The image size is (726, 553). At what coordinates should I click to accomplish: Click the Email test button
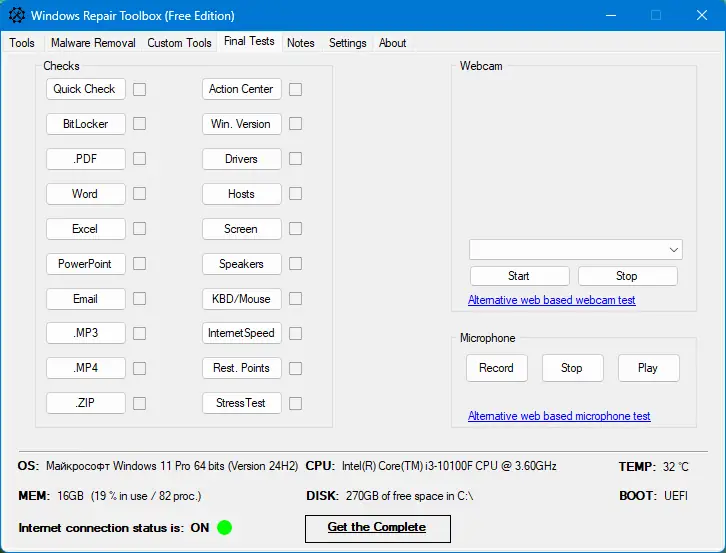coord(86,299)
